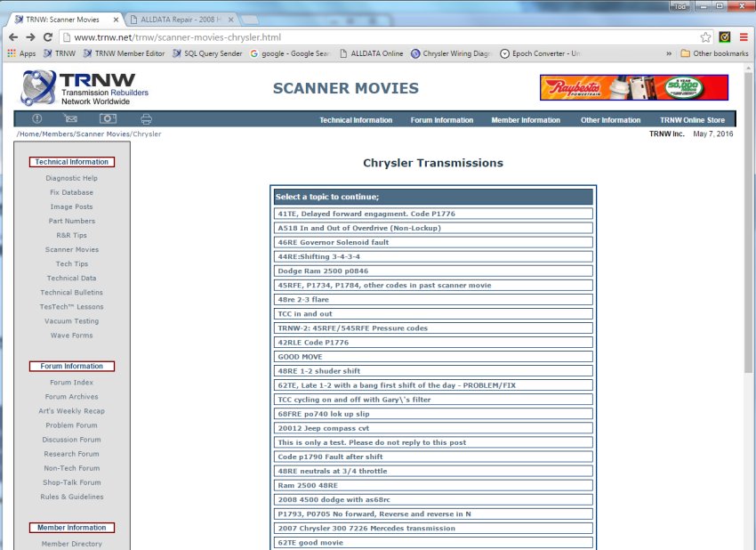The image size is (756, 550).
Task: Expand the hidden bookmarks overflow chevron
Action: click(x=669, y=53)
